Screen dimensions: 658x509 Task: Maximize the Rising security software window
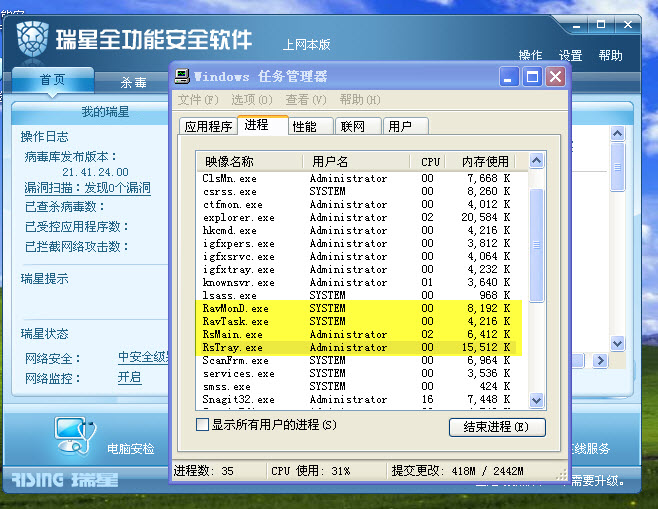pos(601,25)
